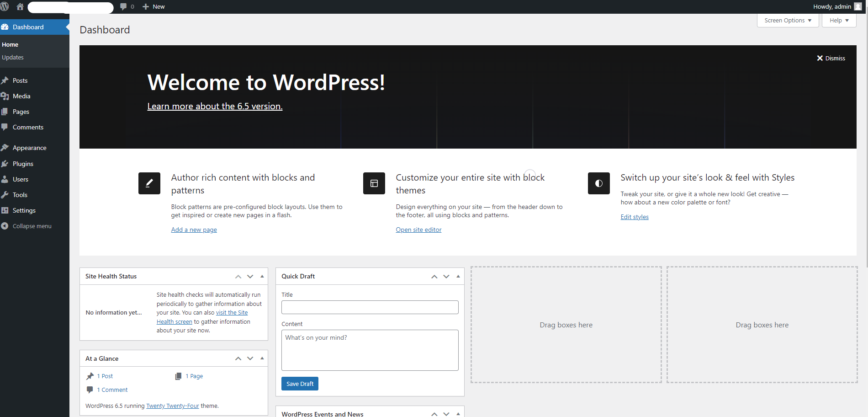Move Site Health Status box up
868x417 pixels.
238,277
